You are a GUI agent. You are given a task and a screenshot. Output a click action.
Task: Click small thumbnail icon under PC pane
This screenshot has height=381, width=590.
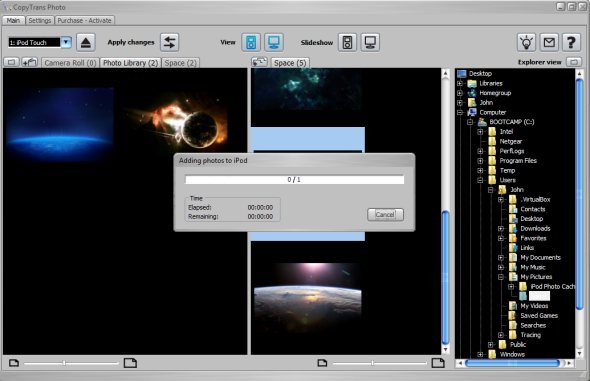(322, 363)
